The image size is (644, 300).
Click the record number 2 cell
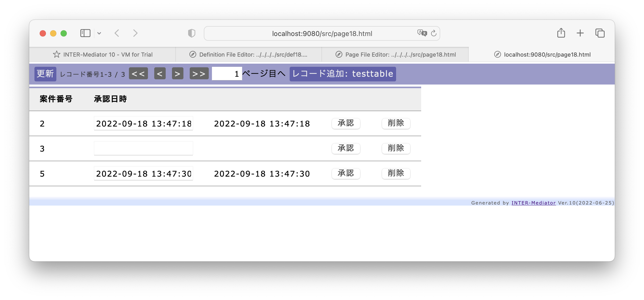click(x=42, y=124)
